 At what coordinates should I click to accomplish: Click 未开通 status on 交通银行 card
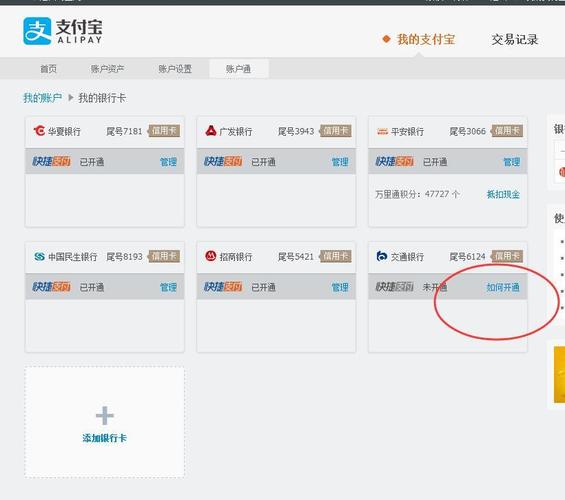(435, 287)
